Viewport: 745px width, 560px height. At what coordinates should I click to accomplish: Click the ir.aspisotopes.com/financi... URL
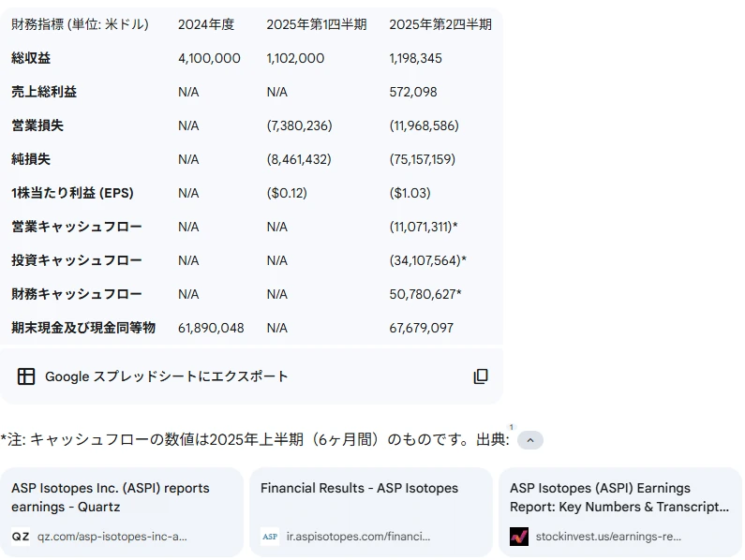pos(358,537)
